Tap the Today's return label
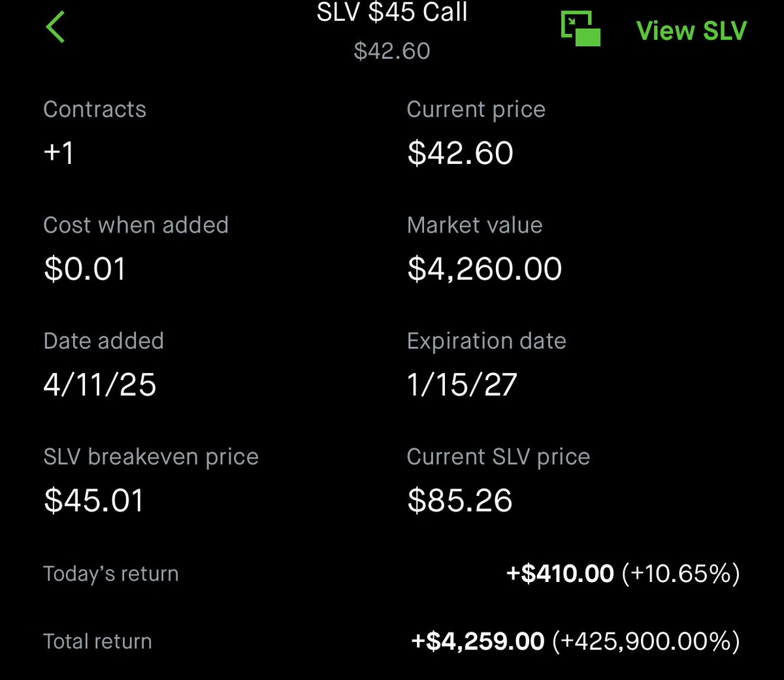Image resolution: width=784 pixels, height=680 pixels. point(111,574)
